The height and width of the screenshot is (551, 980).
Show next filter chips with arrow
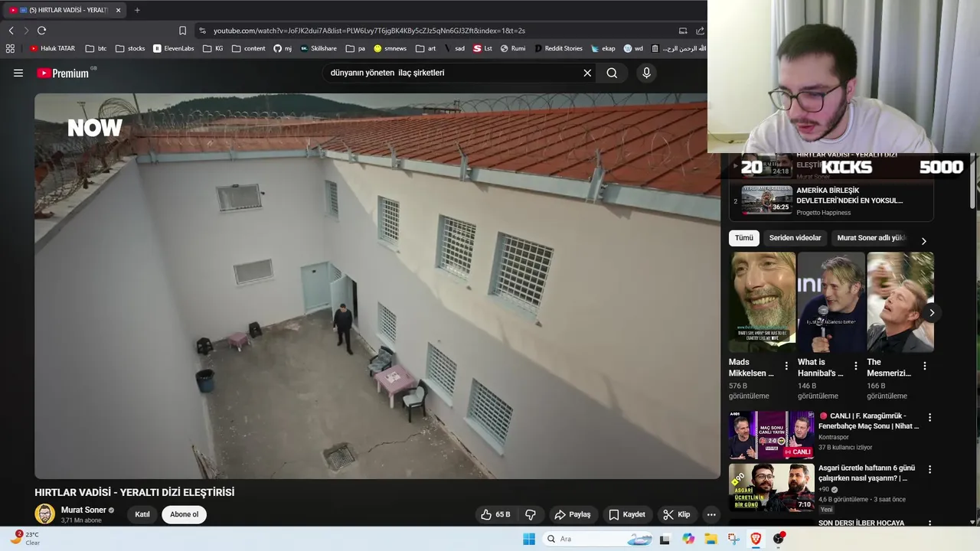(923, 240)
